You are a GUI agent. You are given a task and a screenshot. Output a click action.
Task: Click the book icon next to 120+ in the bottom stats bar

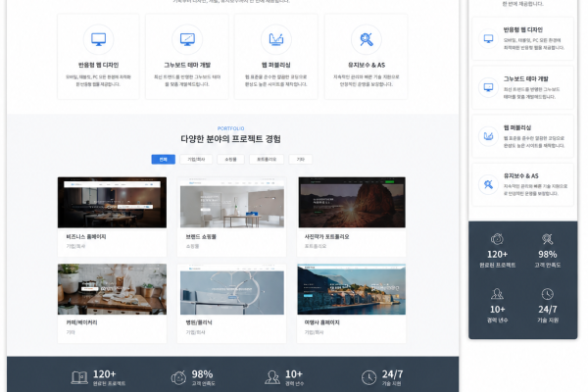coord(79,377)
